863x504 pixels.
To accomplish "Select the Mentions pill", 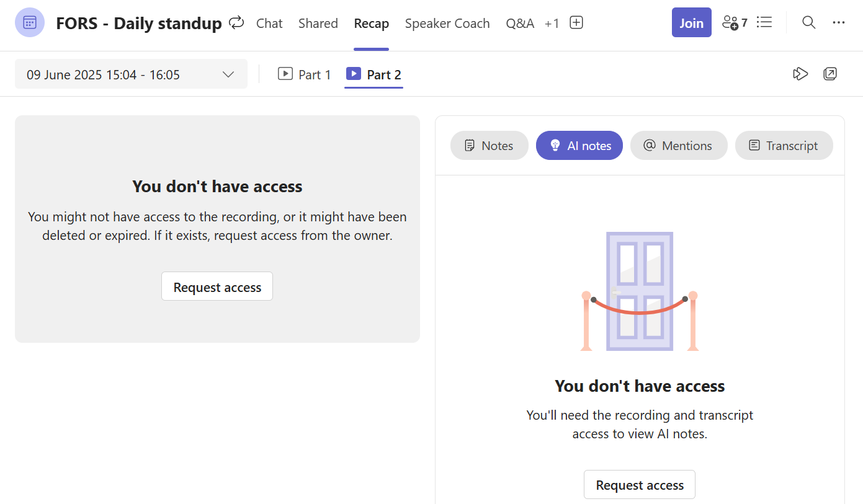I will 678,146.
